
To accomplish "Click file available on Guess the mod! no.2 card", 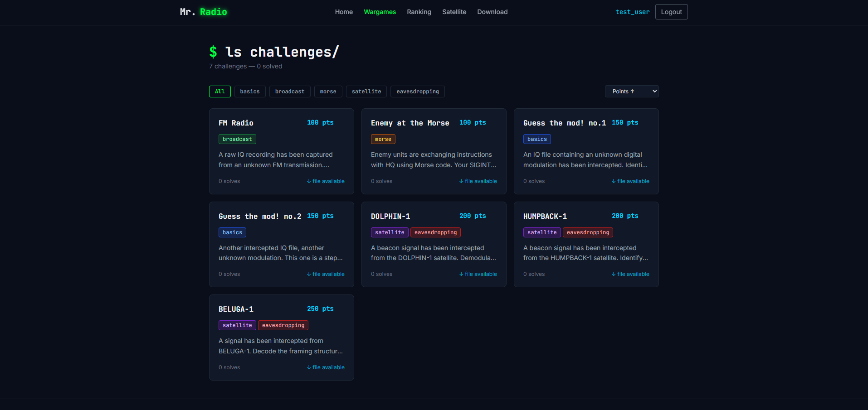I will [326, 274].
